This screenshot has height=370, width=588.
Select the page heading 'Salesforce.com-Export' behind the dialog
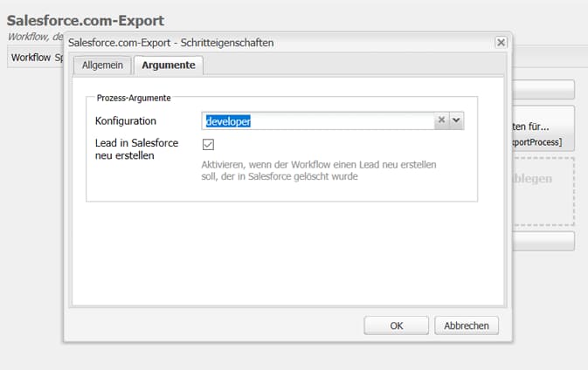(86, 21)
